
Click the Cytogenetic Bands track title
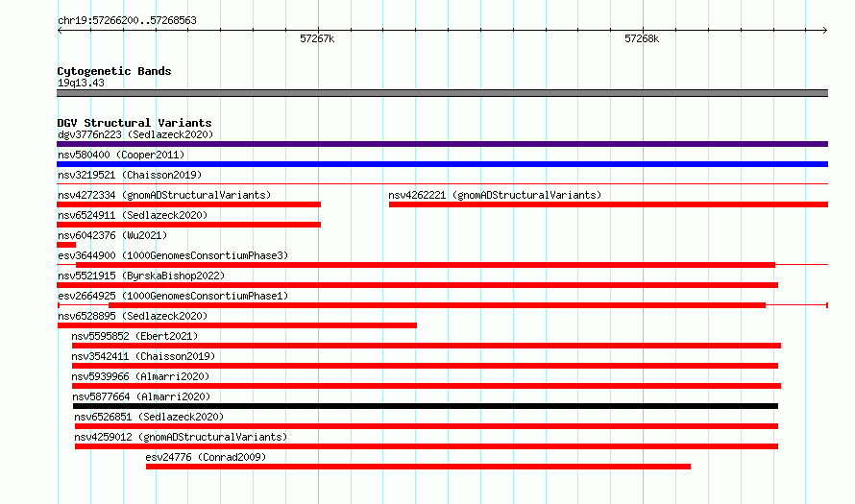(x=114, y=71)
